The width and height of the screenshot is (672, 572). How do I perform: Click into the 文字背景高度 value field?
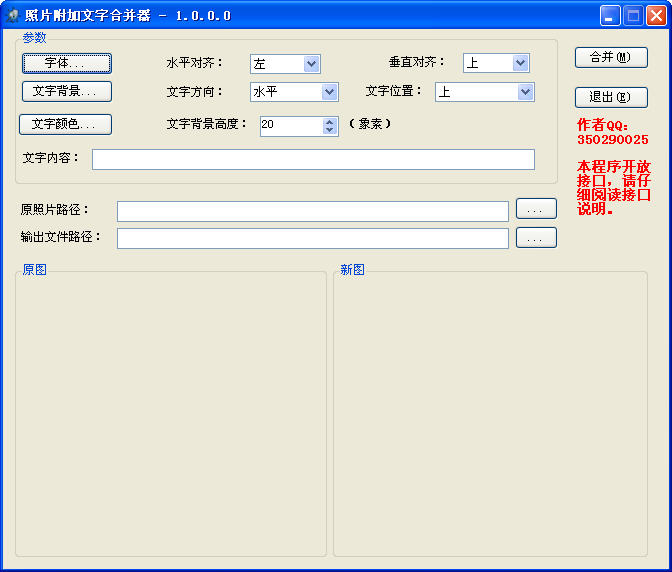[291, 126]
